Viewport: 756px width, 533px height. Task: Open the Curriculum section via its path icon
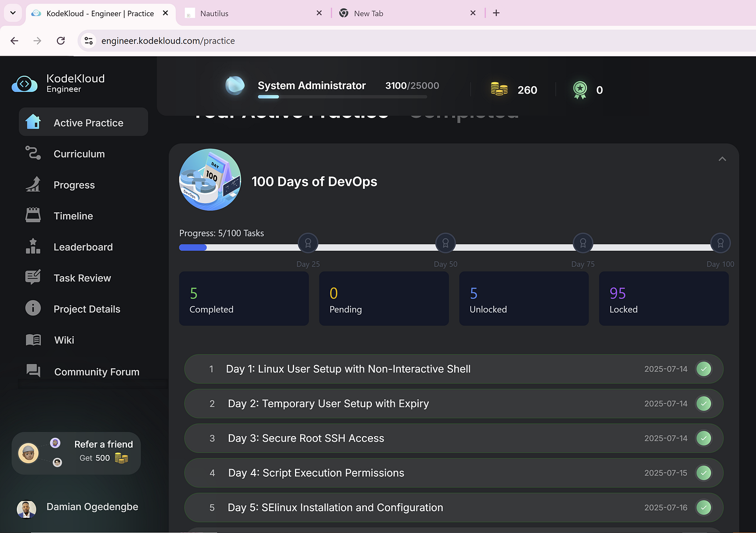(32, 154)
